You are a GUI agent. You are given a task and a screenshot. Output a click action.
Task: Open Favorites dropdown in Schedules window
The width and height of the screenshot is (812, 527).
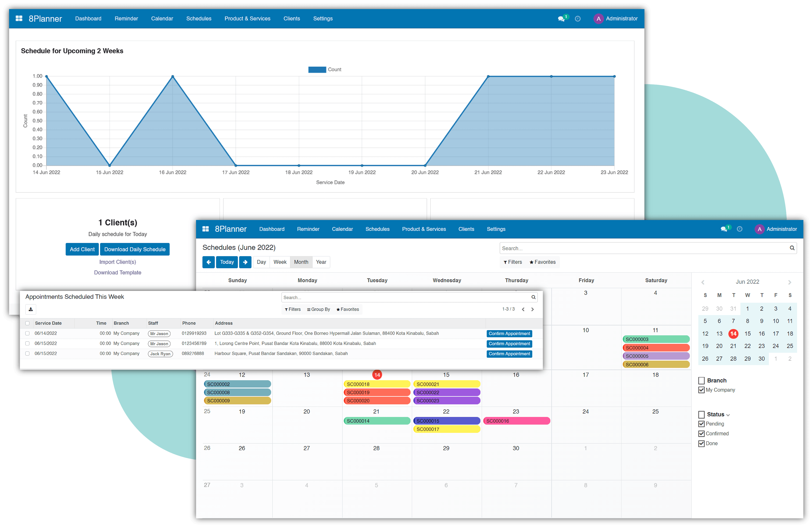tap(542, 262)
